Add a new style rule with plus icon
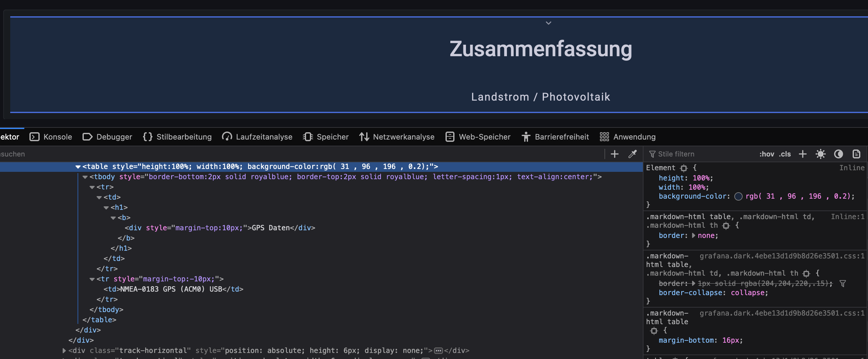868x359 pixels. [803, 154]
